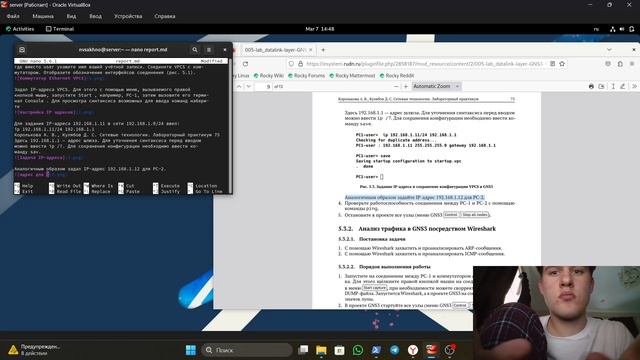This screenshot has height=360, width=640.
Task: Open Yandex Browser from taskbar
Action: click(x=413, y=350)
